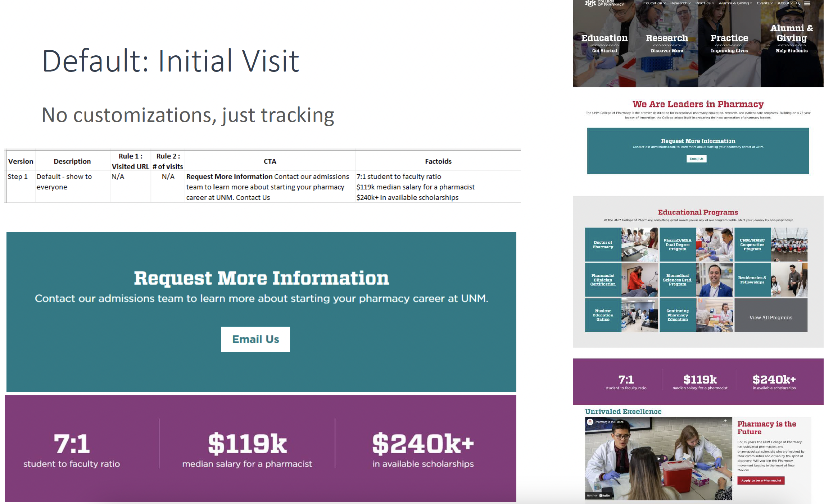The height and width of the screenshot is (504, 824).
Task: Open the Research Discover More hero panel
Action: pyautogui.click(x=667, y=43)
